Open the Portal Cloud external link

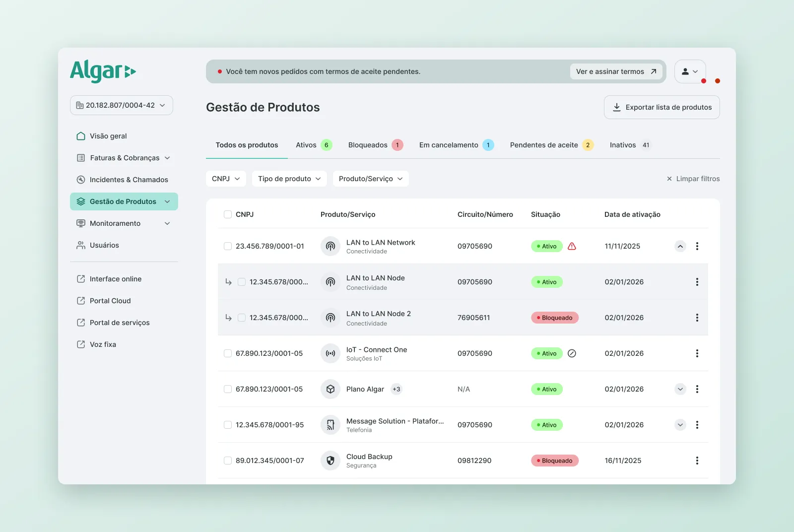coord(124,301)
